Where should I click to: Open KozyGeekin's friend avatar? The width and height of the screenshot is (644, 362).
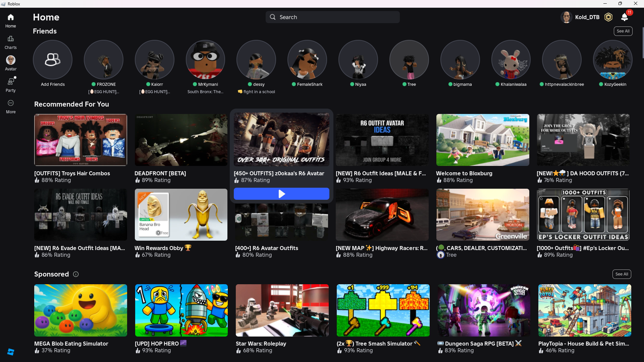click(613, 60)
